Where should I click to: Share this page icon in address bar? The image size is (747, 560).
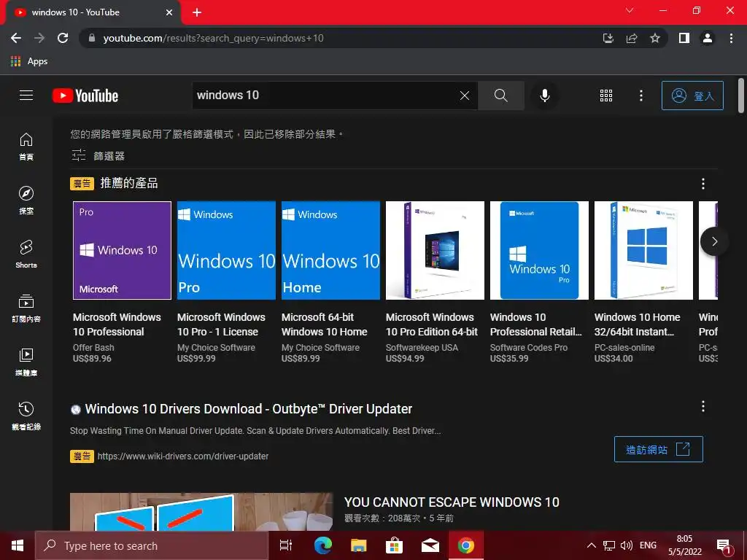click(x=632, y=38)
